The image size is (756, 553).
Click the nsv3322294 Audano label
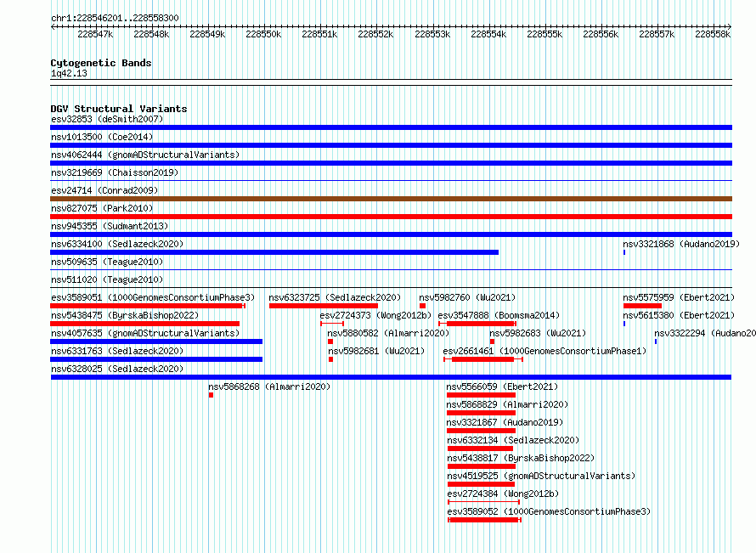coord(705,333)
